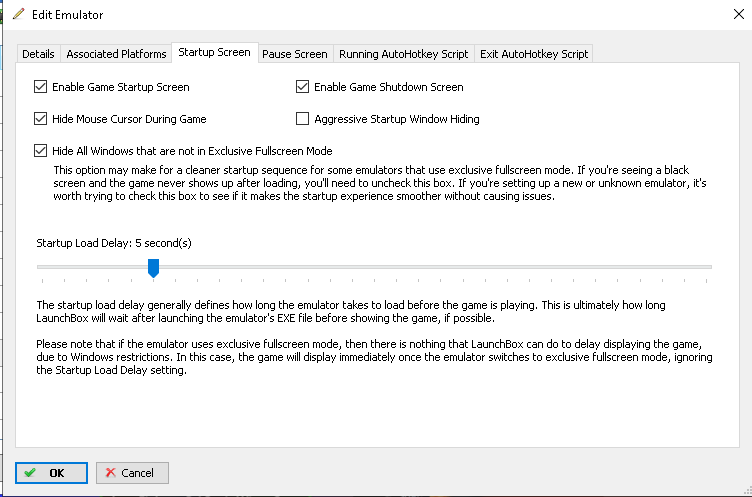Uncheck Enable Game Startup Screen
The image size is (752, 497).
[40, 87]
